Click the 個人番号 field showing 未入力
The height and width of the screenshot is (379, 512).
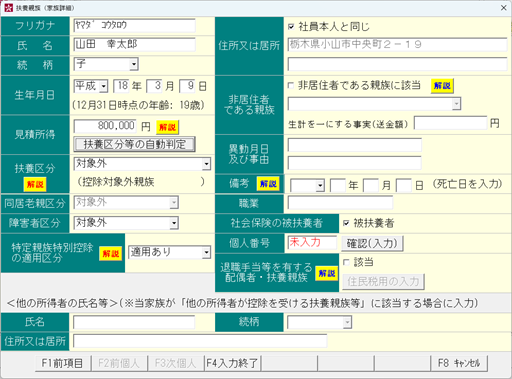point(312,242)
